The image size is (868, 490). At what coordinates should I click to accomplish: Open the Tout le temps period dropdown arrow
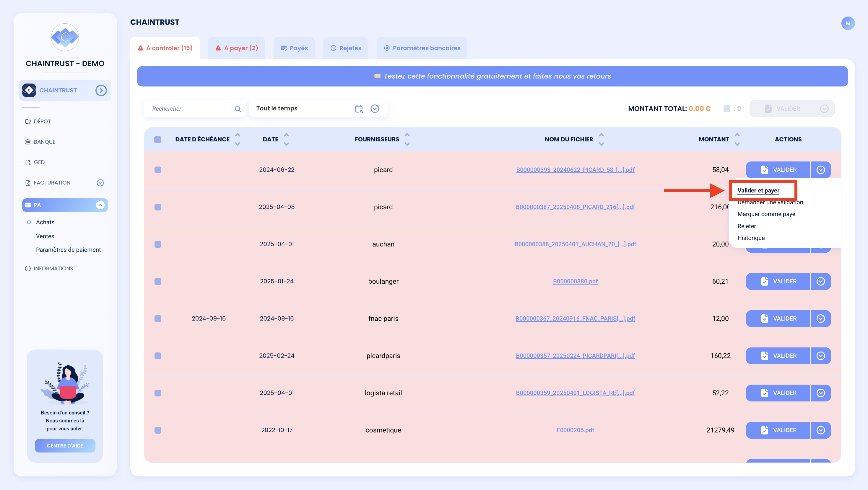tap(375, 108)
